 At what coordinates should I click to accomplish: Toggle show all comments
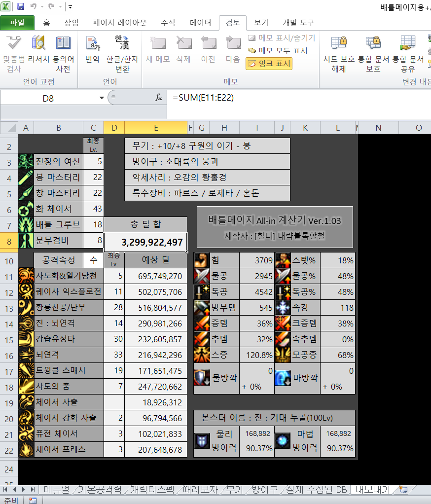pyautogui.click(x=278, y=50)
